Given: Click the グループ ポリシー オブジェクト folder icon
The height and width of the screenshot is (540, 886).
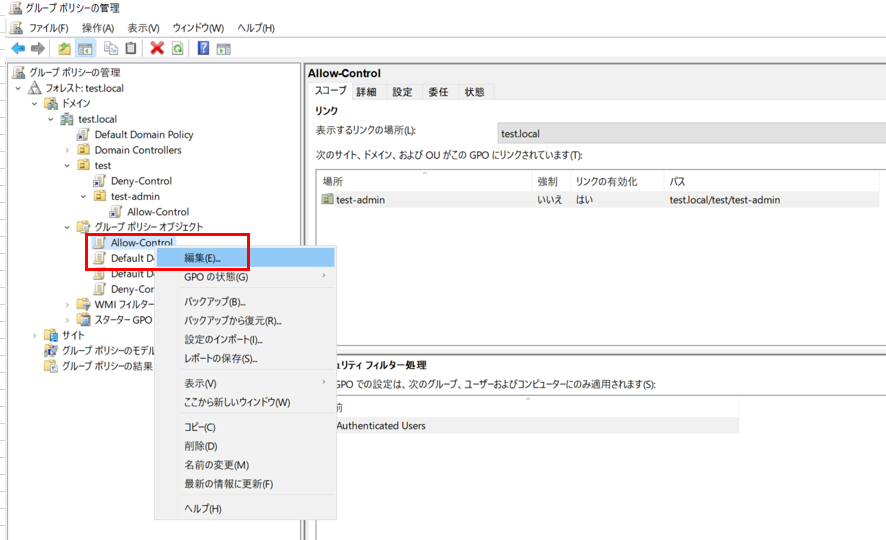Looking at the screenshot, I should pos(84,227).
